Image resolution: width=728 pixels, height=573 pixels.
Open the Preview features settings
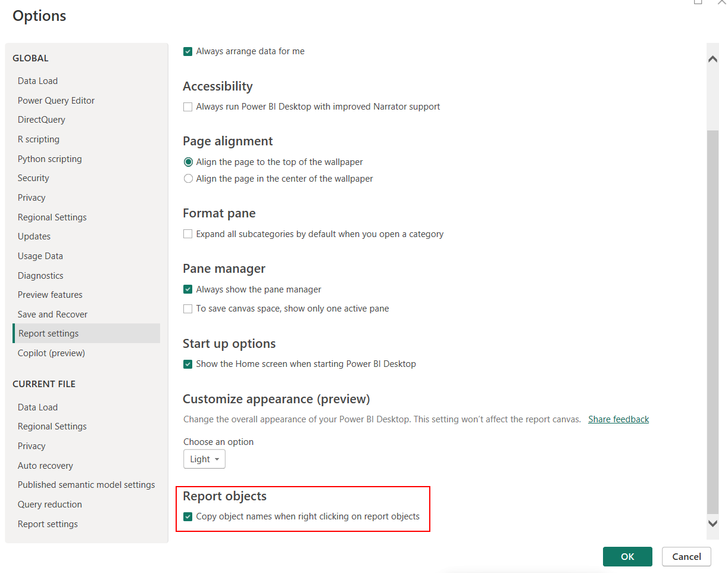(x=50, y=294)
